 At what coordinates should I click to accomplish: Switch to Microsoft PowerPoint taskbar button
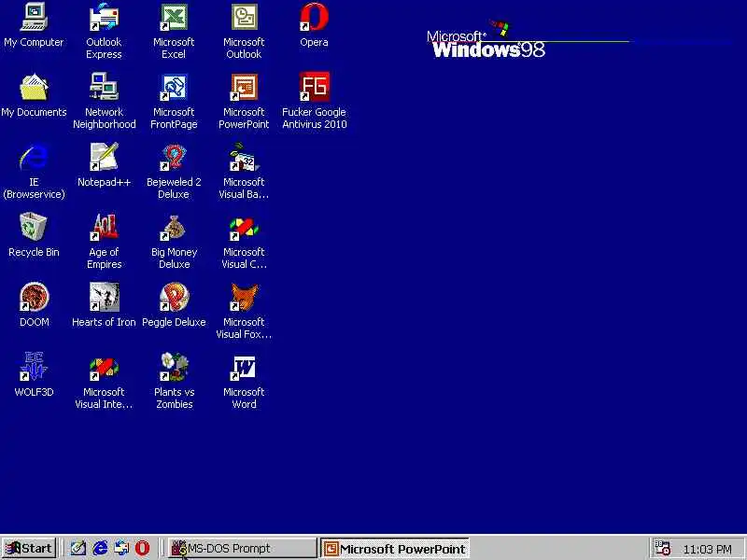395,549
